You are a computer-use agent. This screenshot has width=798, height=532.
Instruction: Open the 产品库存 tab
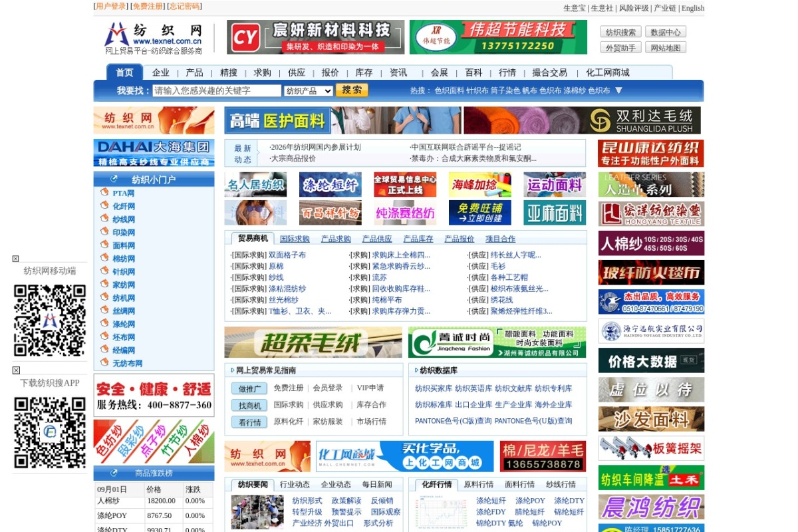(x=418, y=239)
